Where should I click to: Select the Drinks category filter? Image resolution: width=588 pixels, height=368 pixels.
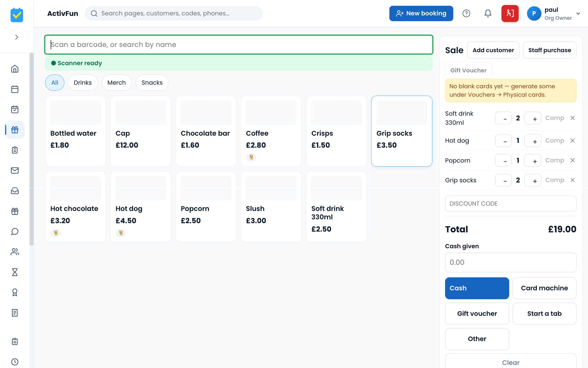83,83
